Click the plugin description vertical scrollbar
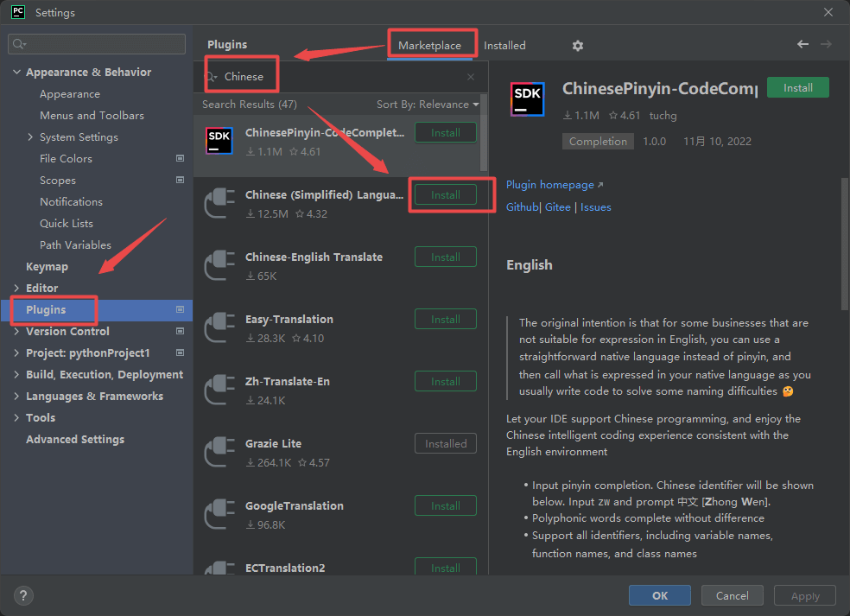 coord(844,242)
